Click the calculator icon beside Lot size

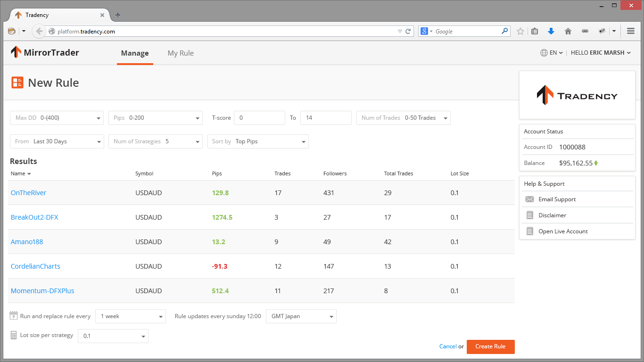coord(14,335)
